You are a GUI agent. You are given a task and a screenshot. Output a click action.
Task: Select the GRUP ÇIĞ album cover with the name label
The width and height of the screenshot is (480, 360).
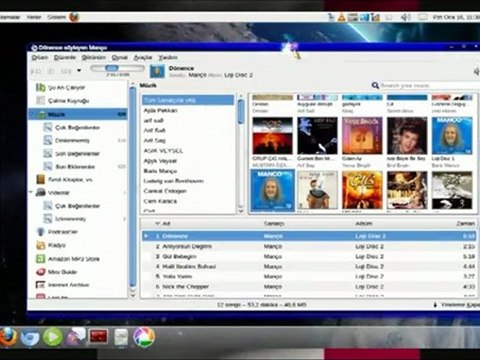tap(273, 136)
